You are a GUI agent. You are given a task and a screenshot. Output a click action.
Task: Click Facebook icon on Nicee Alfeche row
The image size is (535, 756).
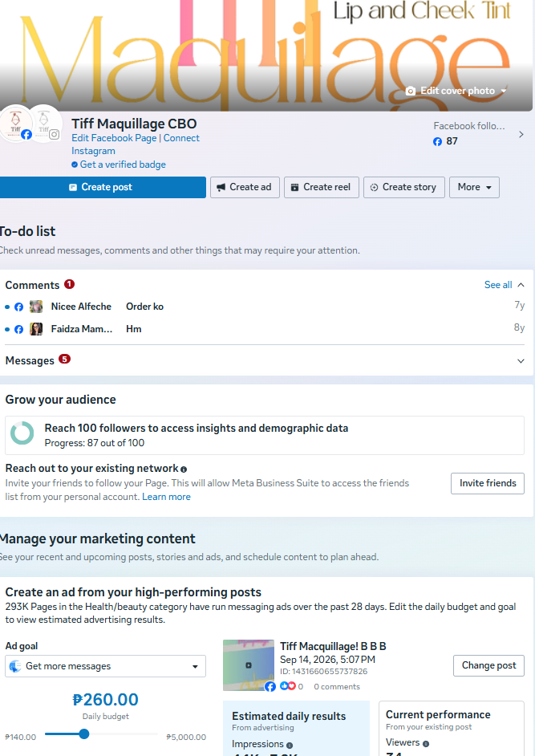pos(18,307)
